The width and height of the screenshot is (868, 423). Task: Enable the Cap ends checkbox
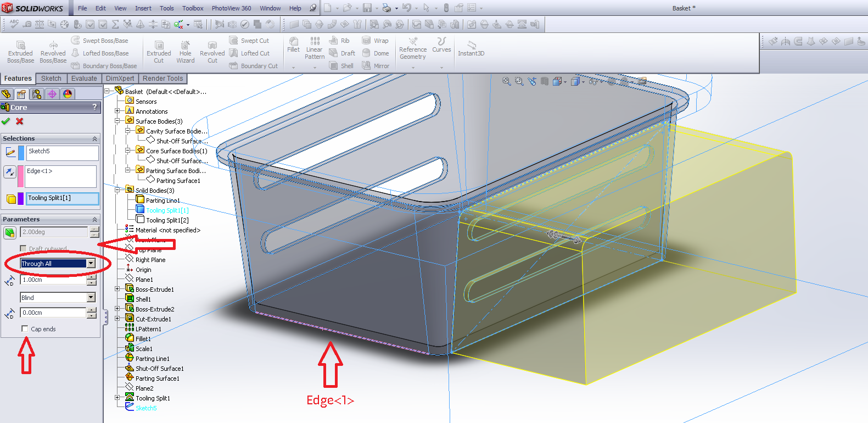pos(25,329)
